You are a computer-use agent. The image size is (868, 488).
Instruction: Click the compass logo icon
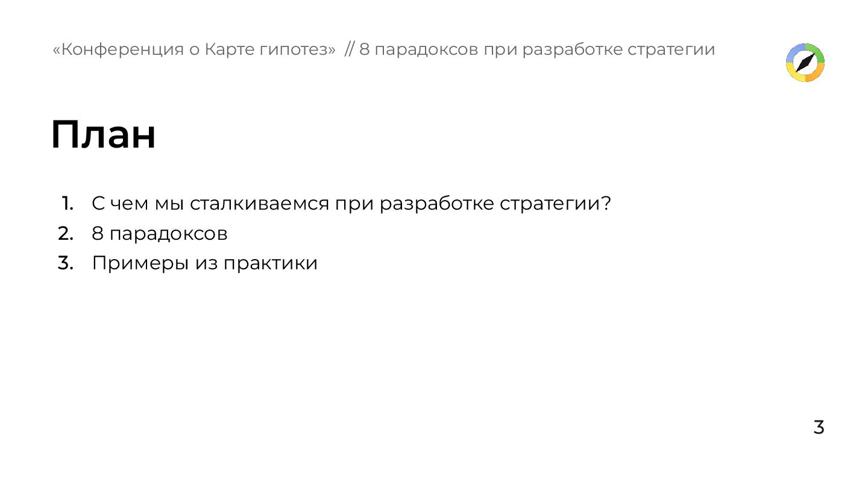pyautogui.click(x=805, y=63)
